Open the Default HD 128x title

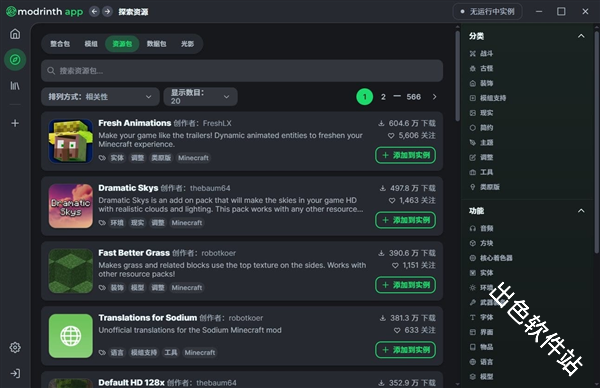[x=131, y=383]
